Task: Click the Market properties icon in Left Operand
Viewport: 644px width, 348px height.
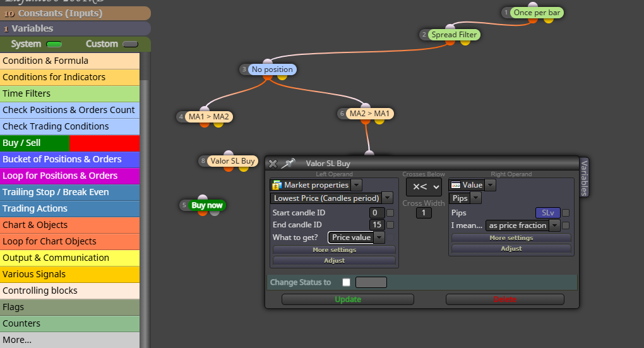Action: (x=277, y=185)
